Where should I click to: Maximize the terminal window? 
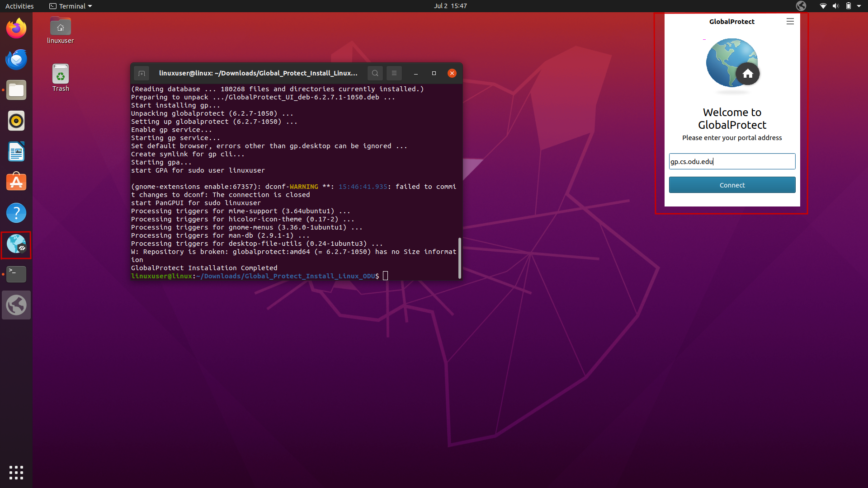(x=434, y=73)
